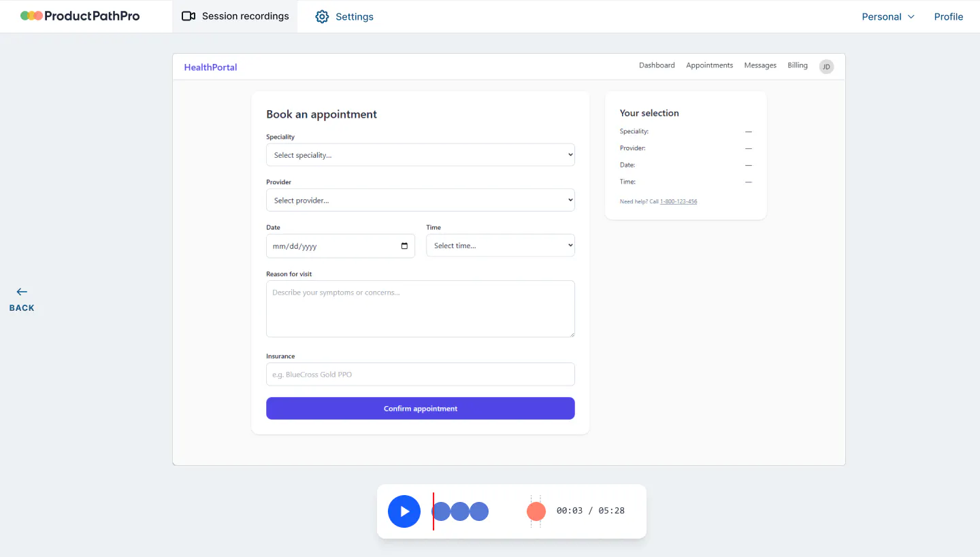Open the calendar picker icon
The height and width of the screenshot is (557, 980).
click(404, 246)
